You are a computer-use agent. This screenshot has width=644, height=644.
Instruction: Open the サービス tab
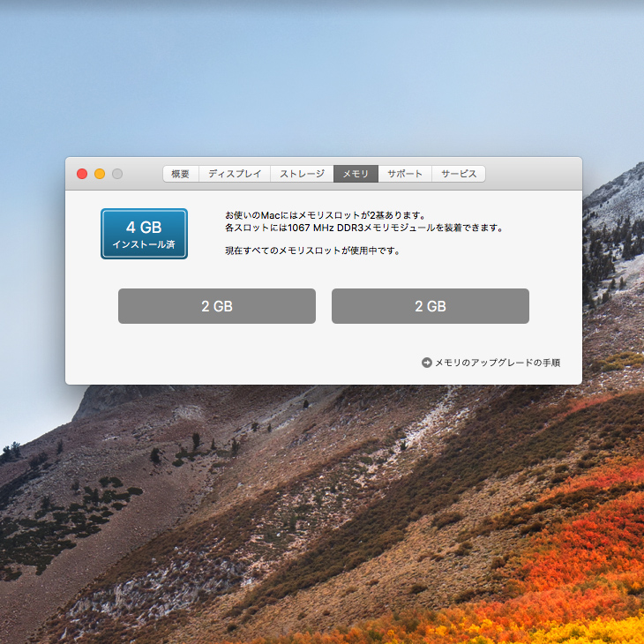(x=459, y=174)
